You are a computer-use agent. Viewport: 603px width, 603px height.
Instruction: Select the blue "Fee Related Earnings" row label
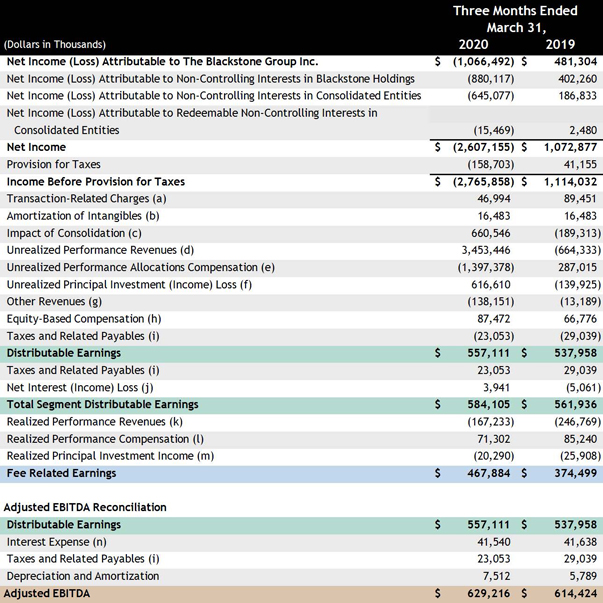61,473
